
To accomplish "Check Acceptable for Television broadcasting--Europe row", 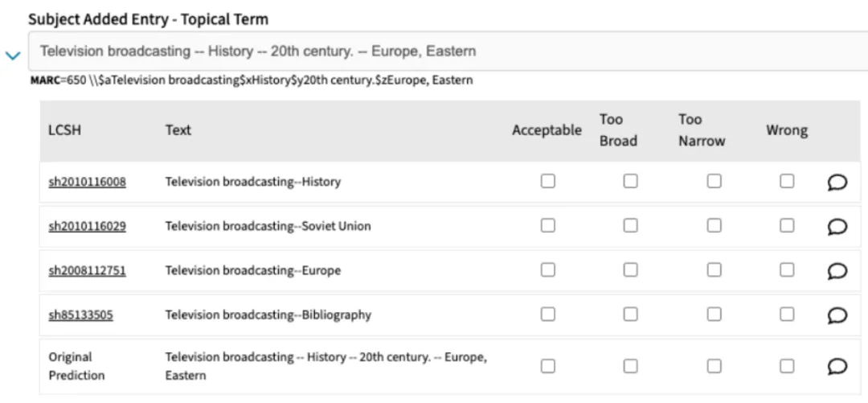I will coord(548,270).
